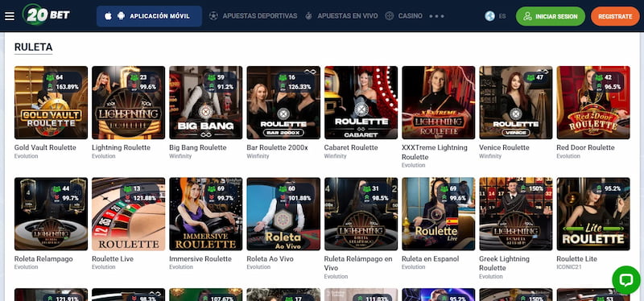This screenshot has height=301, width=644.
Task: Open the Roleta Ao Vivo thumbnail
Action: (283, 214)
